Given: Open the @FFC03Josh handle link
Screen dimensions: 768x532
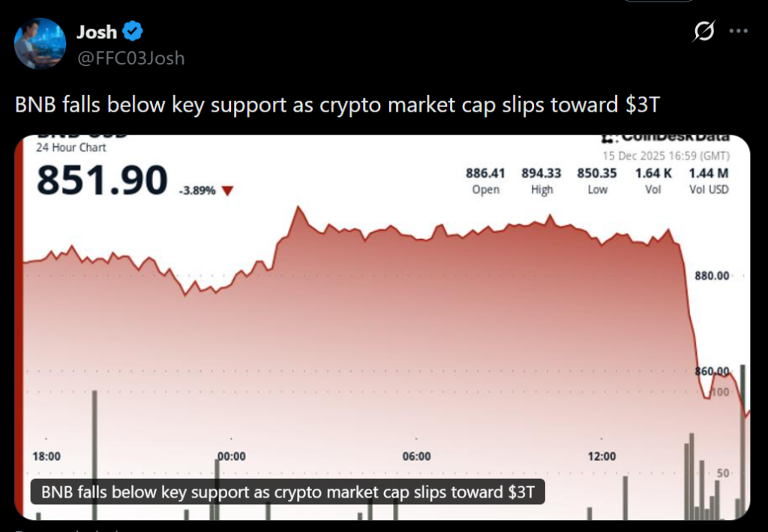Looking at the screenshot, I should (130, 58).
